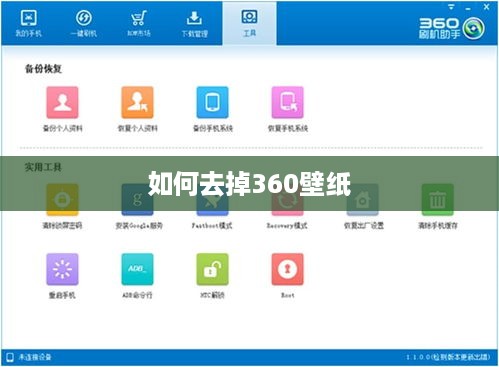This screenshot has height=367, width=499.
Task: Click the 恢复个人资料 orange icon
Action: tap(137, 102)
